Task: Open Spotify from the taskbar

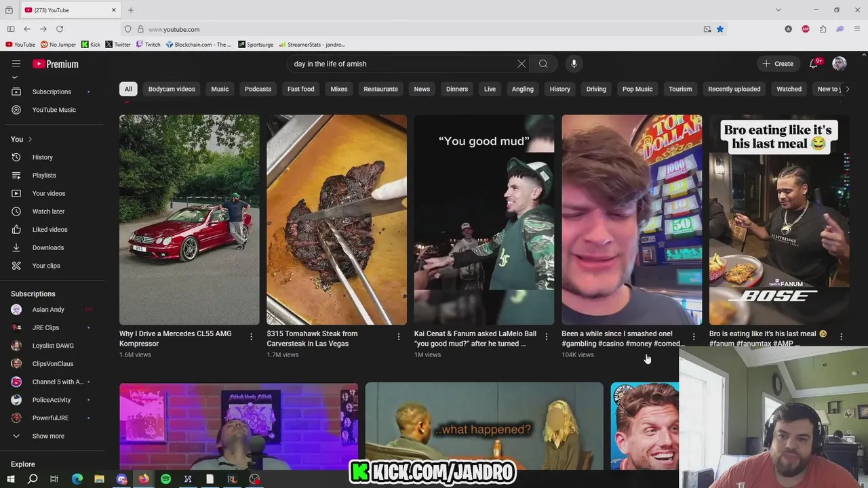Action: (x=166, y=479)
